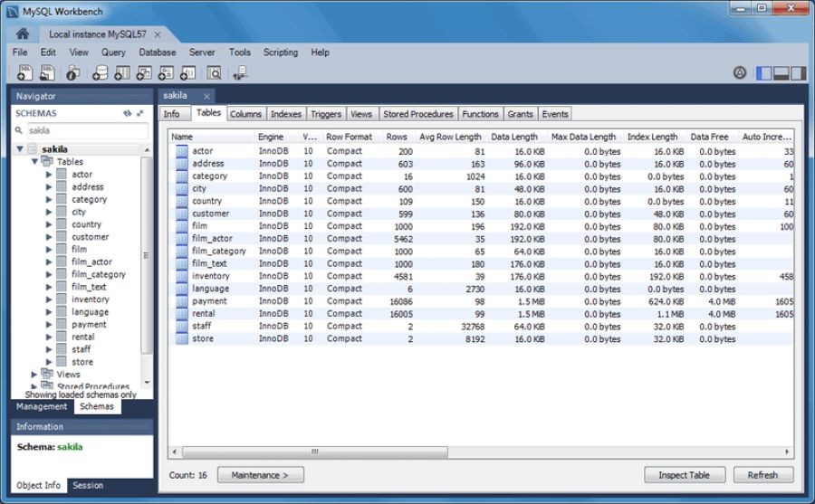Switch to the Indexes tab
This screenshot has height=504, width=815.
[x=286, y=114]
